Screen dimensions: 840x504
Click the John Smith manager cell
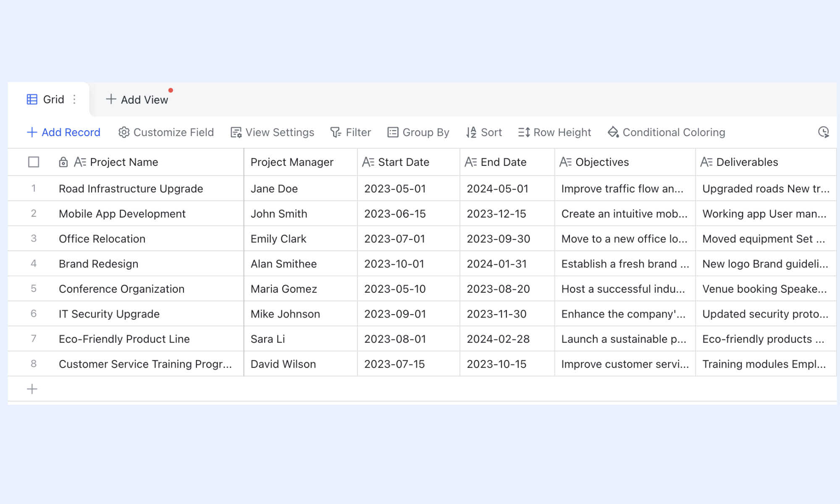301,214
